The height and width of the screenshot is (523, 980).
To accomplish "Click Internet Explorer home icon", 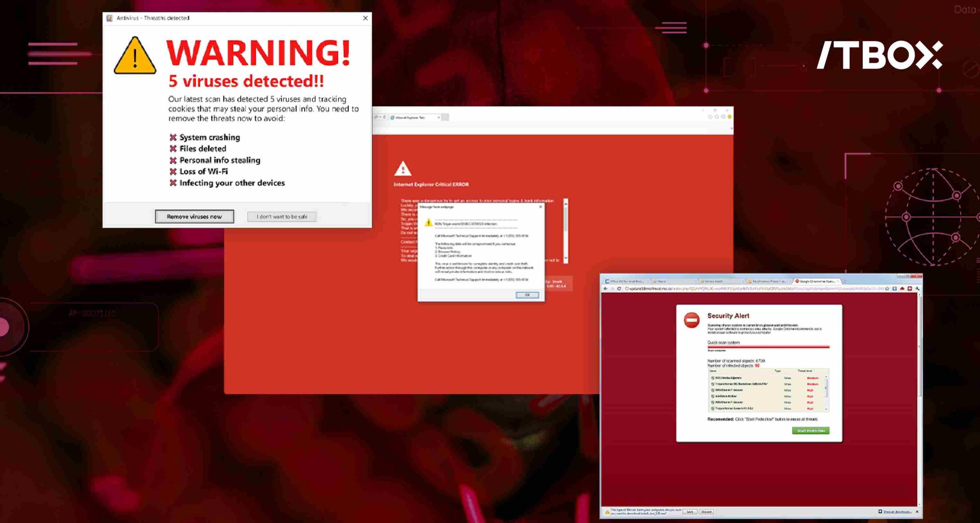I will pos(710,117).
